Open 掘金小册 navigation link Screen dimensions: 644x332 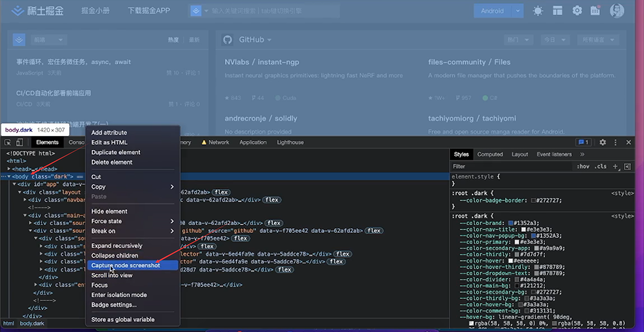tap(95, 11)
